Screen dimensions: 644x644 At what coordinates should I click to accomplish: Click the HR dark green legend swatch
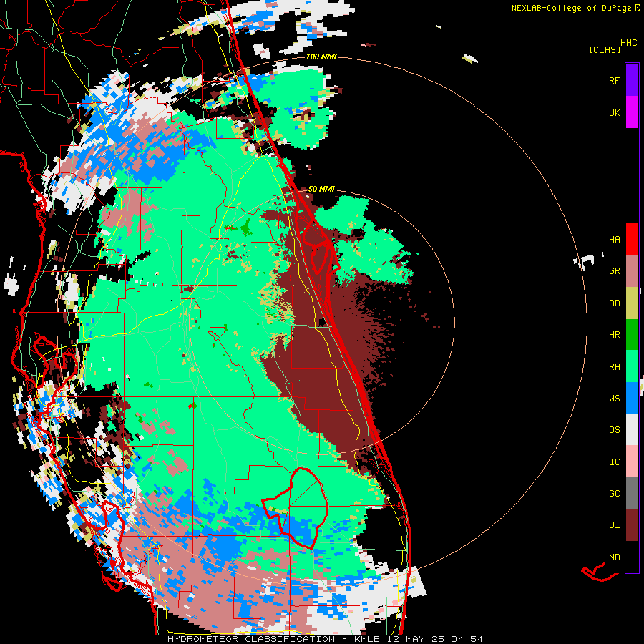point(632,335)
